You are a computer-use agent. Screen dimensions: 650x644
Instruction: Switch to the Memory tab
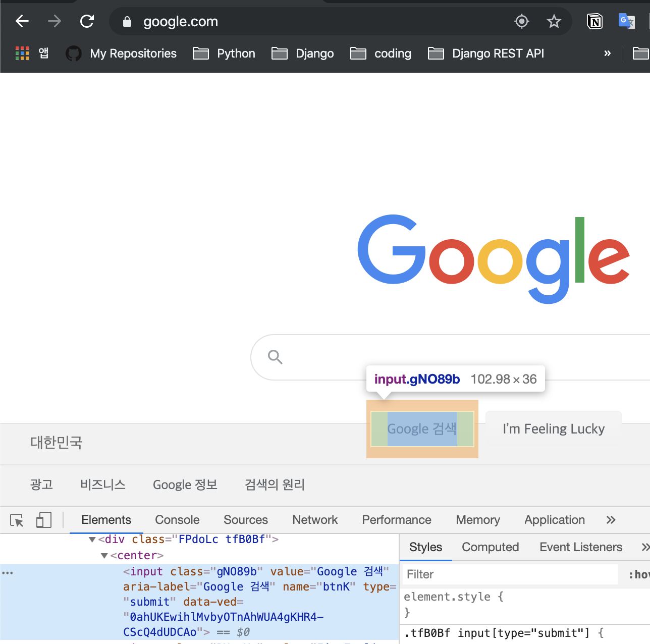pyautogui.click(x=478, y=520)
